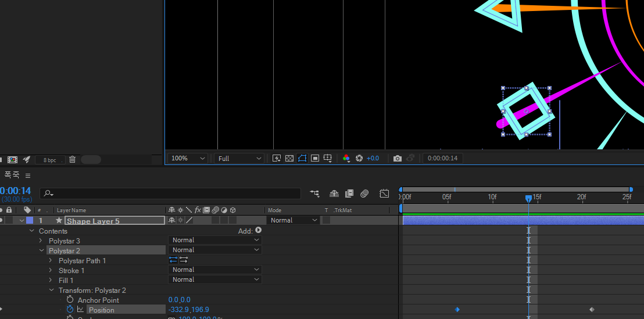
Task: Click collapse transformations column header icon
Action: click(x=180, y=210)
